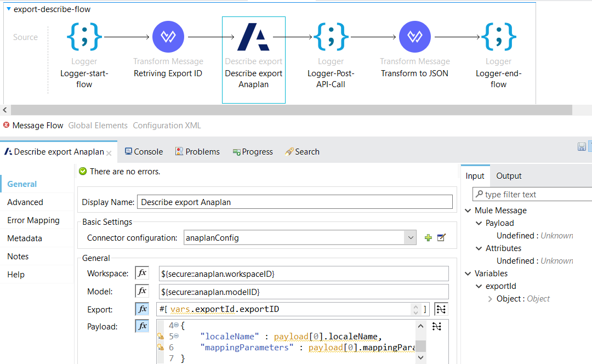
Task: Click the warning marker on code line 5
Action: [161, 337]
